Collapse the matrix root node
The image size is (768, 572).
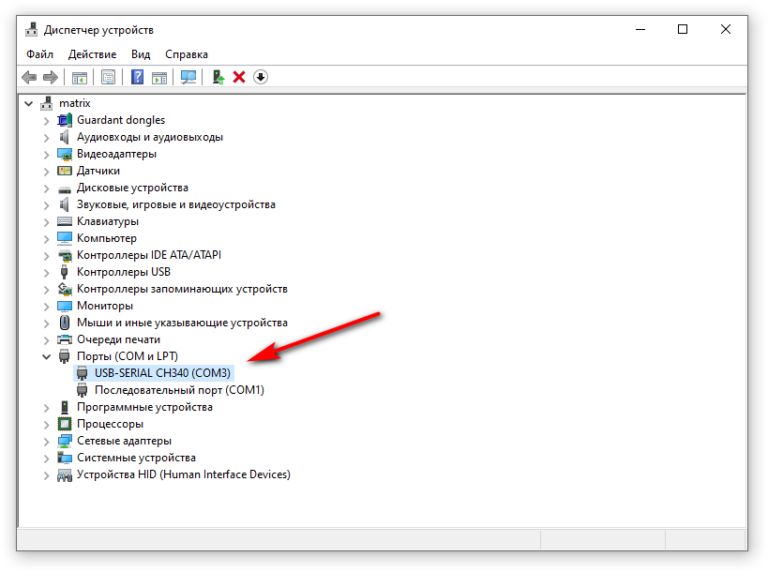29,103
